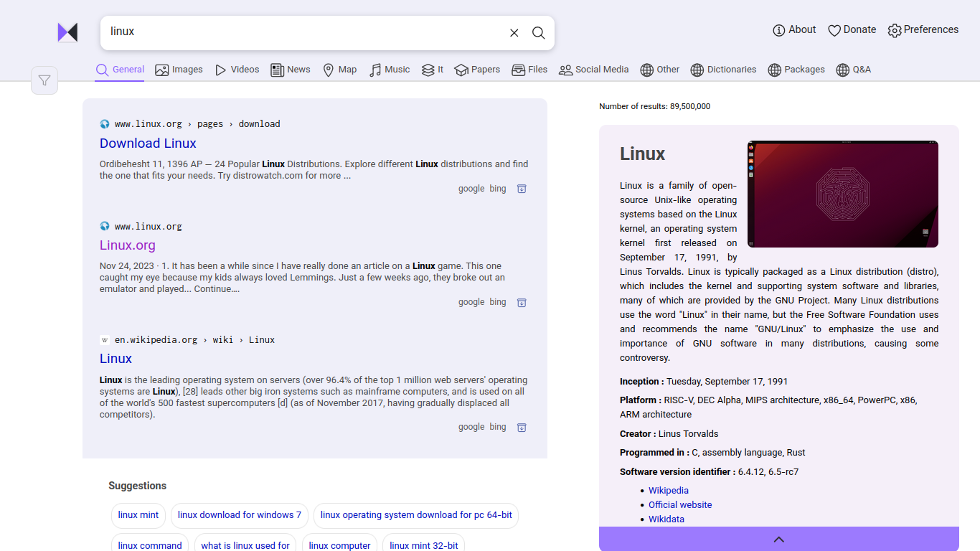The image size is (980, 551).
Task: Click Number of results: 89,500,000 text
Action: pyautogui.click(x=655, y=106)
